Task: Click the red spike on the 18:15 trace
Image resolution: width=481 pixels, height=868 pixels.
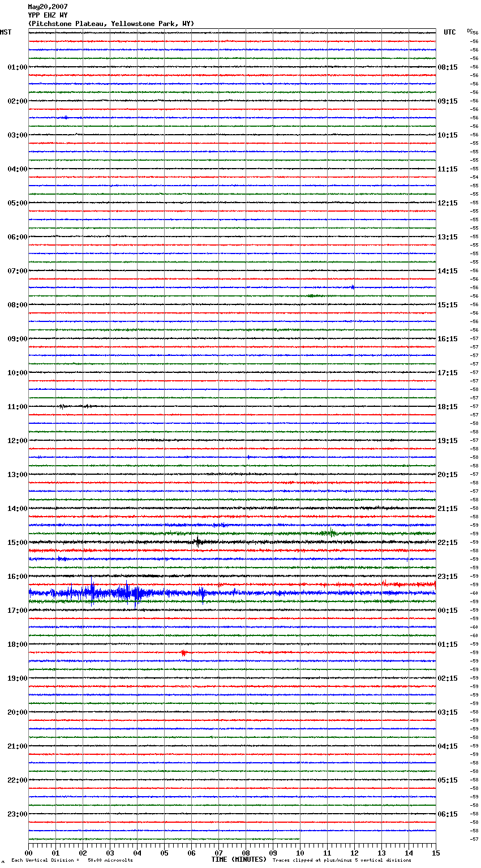Action: point(183,653)
